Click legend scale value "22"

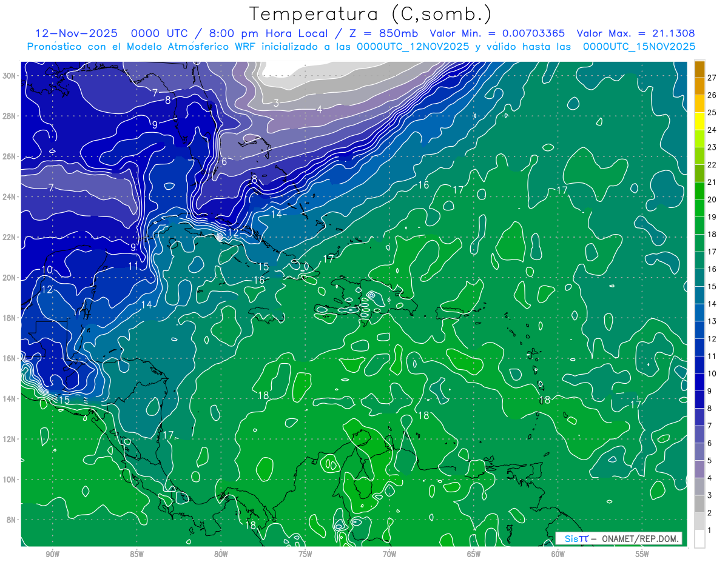click(x=712, y=165)
